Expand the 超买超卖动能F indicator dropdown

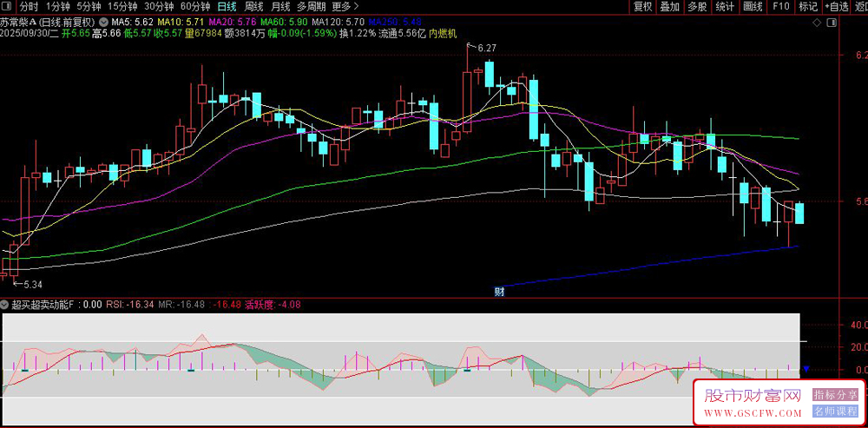click(5, 305)
